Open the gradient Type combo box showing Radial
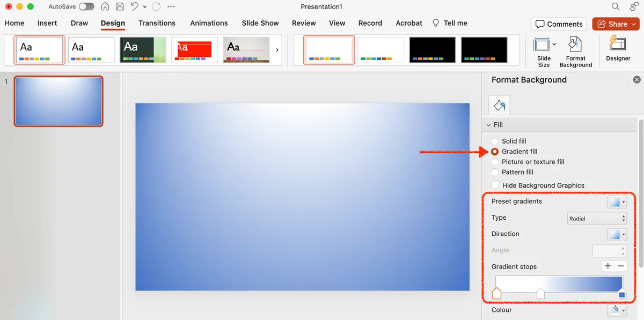 [597, 218]
